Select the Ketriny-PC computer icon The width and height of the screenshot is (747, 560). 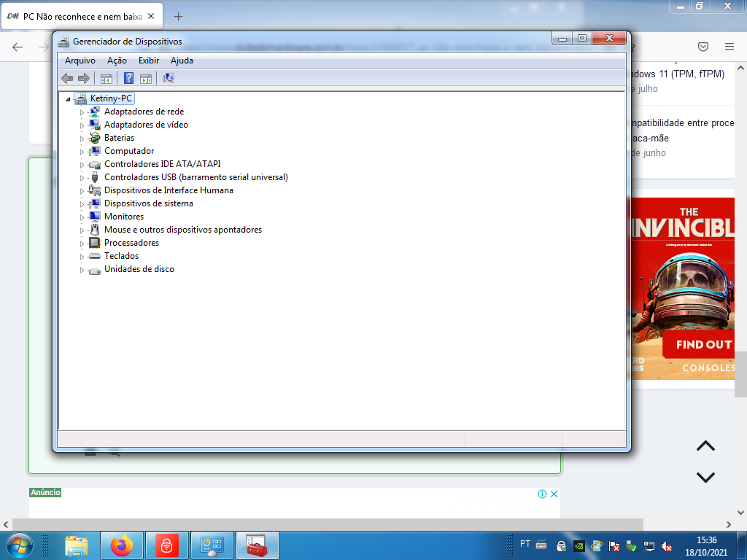pos(80,98)
